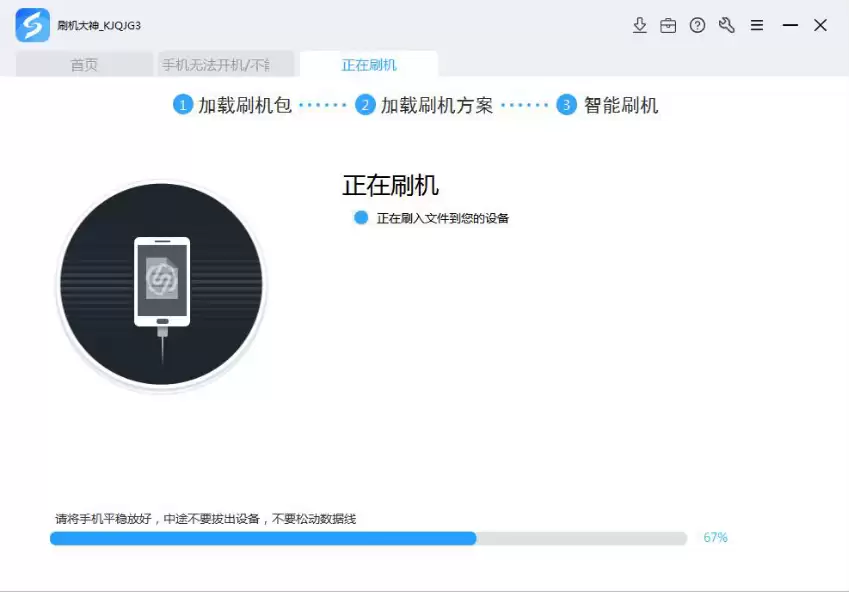Switch to the 手机无法开机 tab

(x=215, y=65)
